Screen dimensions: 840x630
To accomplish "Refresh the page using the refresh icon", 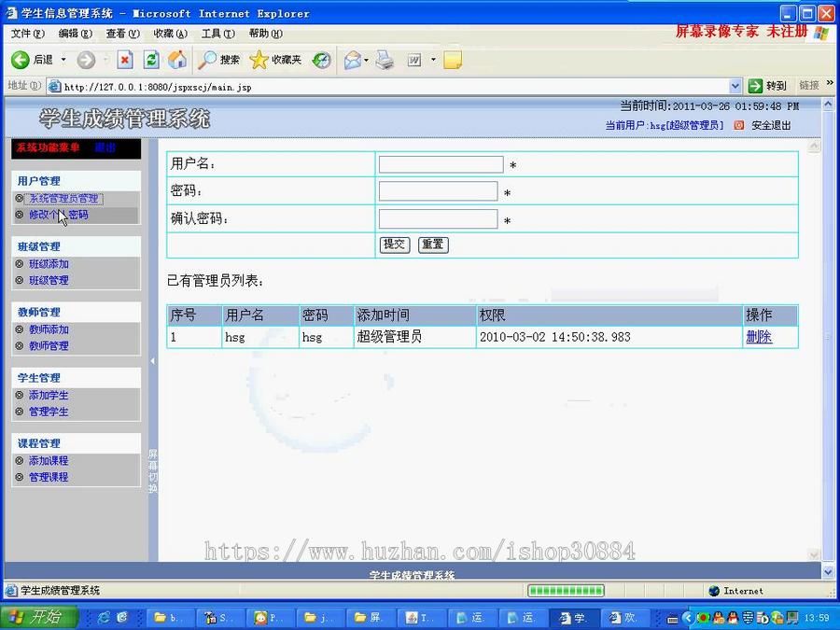I will point(151,60).
